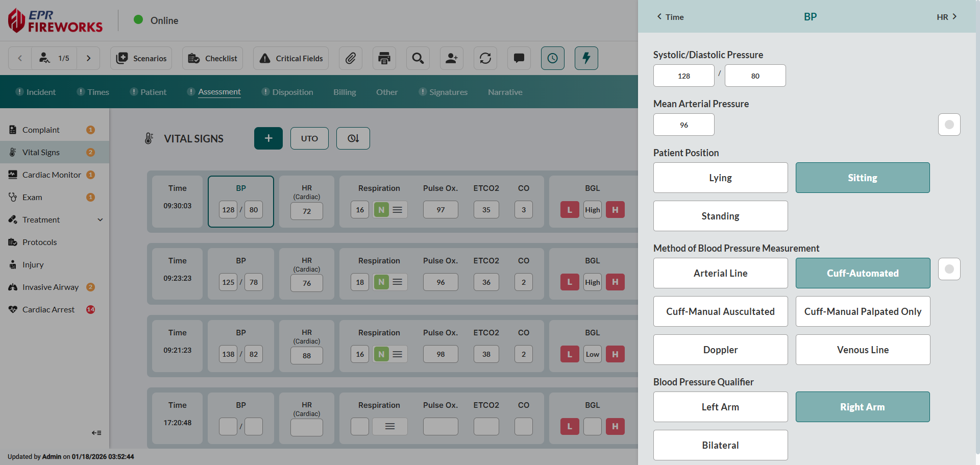Click the systolic pressure input showing 128
This screenshot has height=465, width=980.
(x=683, y=75)
